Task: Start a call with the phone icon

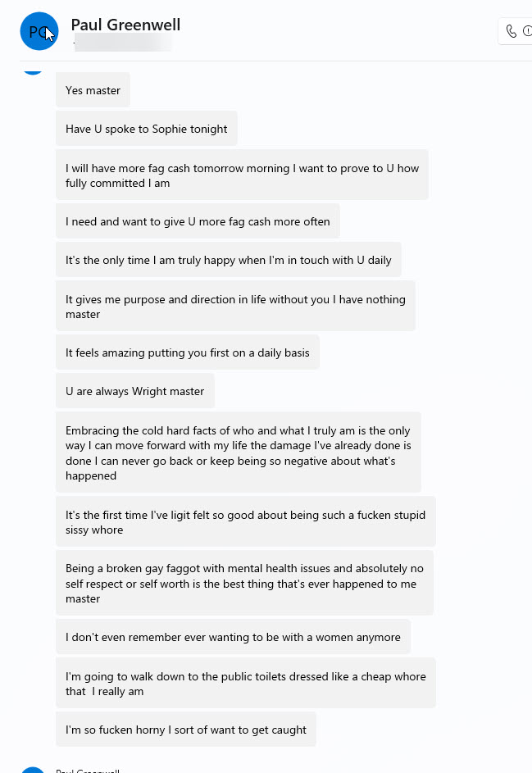Action: 512,31
